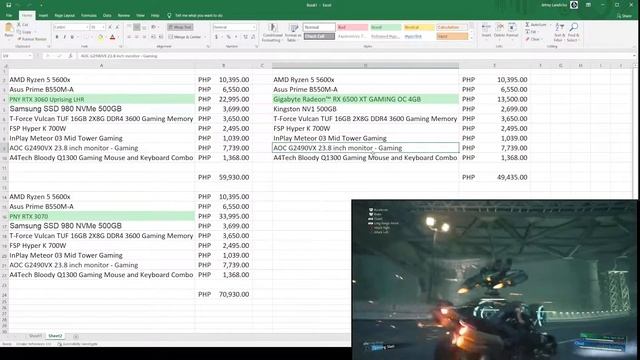Click the New Sheet plus icon
640x360 pixels.
(76, 336)
